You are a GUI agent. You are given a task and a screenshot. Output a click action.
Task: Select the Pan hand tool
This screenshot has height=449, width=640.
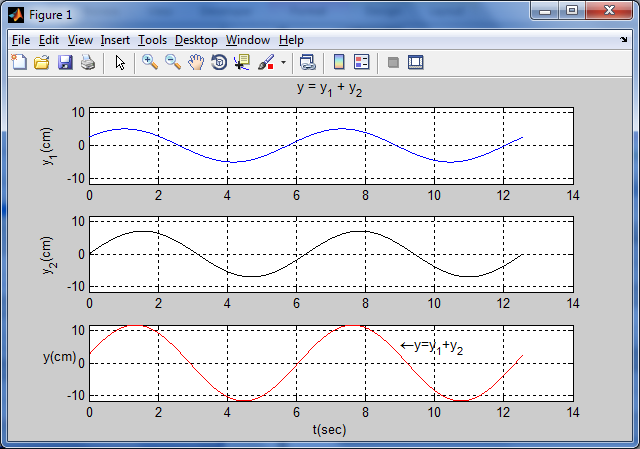pos(196,62)
